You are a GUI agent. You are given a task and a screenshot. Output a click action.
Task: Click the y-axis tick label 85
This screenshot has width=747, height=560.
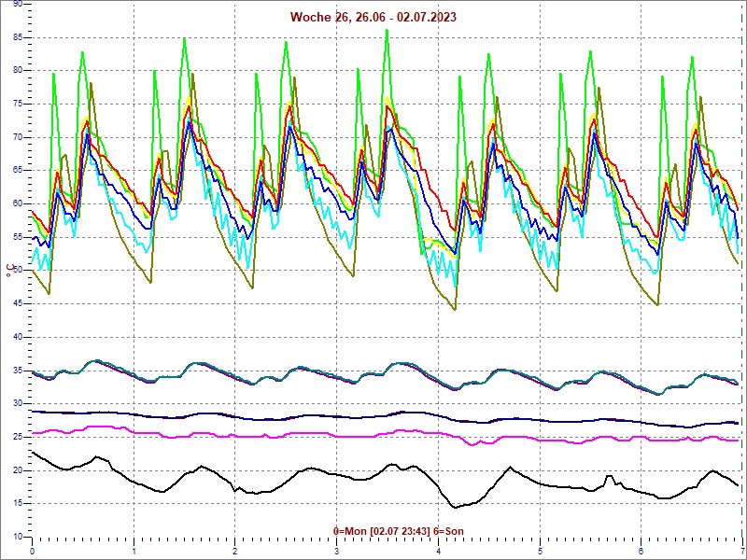(17, 37)
